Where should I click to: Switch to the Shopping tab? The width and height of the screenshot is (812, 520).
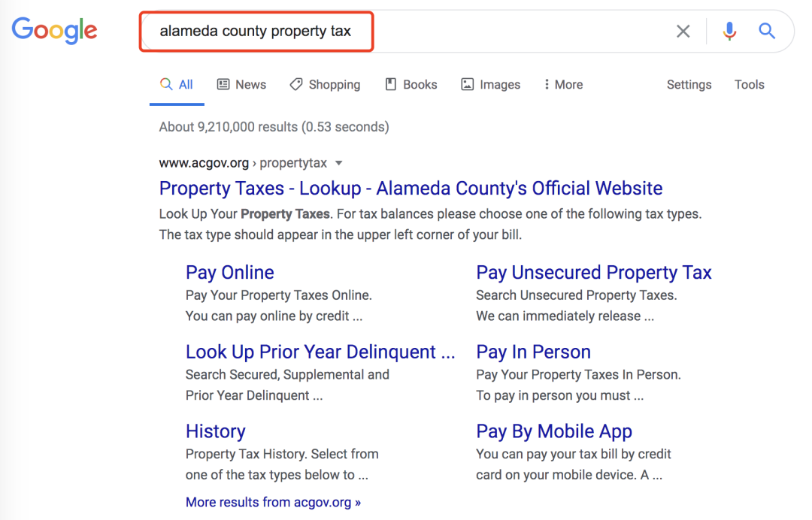pyautogui.click(x=325, y=84)
